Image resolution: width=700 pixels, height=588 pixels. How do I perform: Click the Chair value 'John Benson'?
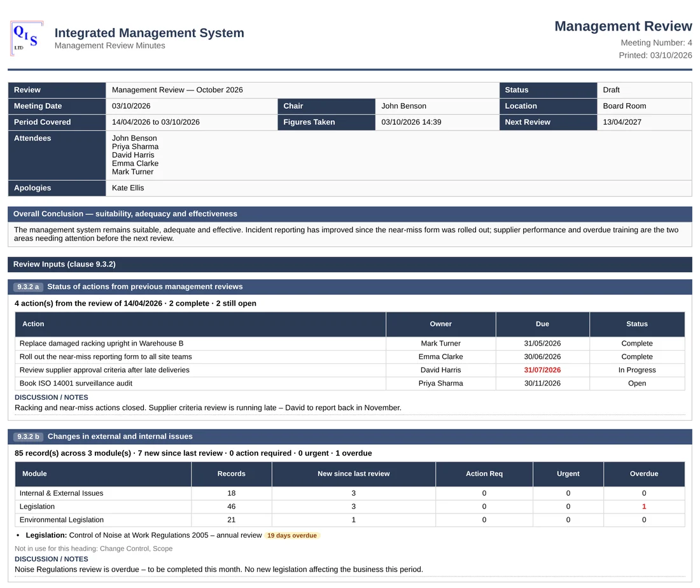click(x=403, y=106)
